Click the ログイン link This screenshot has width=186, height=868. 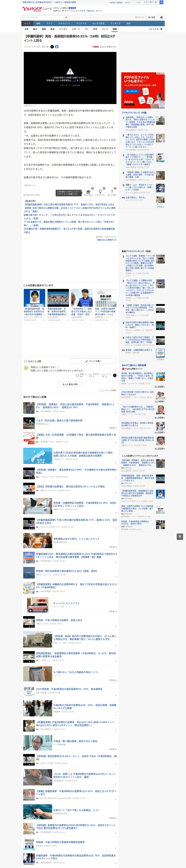57,11
